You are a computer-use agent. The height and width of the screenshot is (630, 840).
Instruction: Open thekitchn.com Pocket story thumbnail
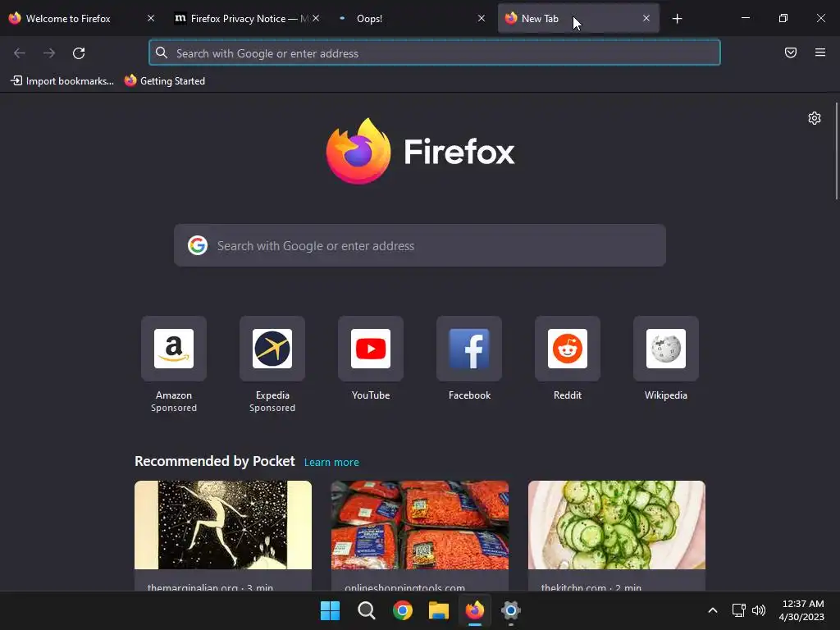[617, 525]
